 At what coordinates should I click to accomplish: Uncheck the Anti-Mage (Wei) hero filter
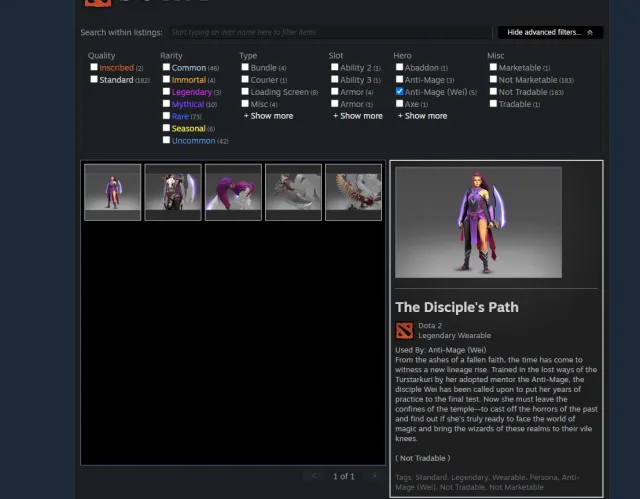pyautogui.click(x=400, y=91)
